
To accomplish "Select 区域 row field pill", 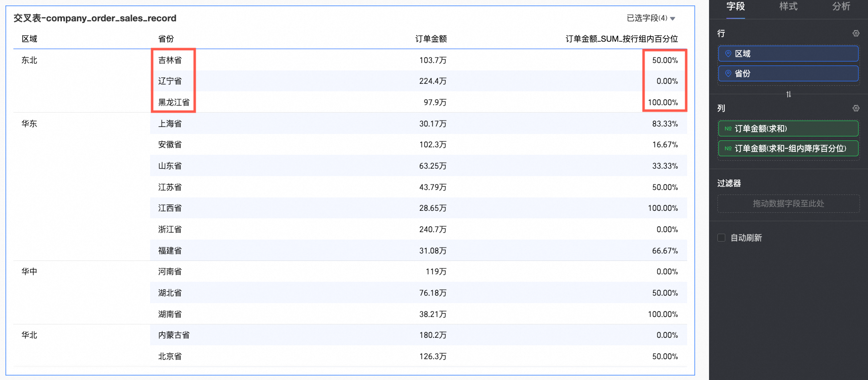I will tap(788, 54).
